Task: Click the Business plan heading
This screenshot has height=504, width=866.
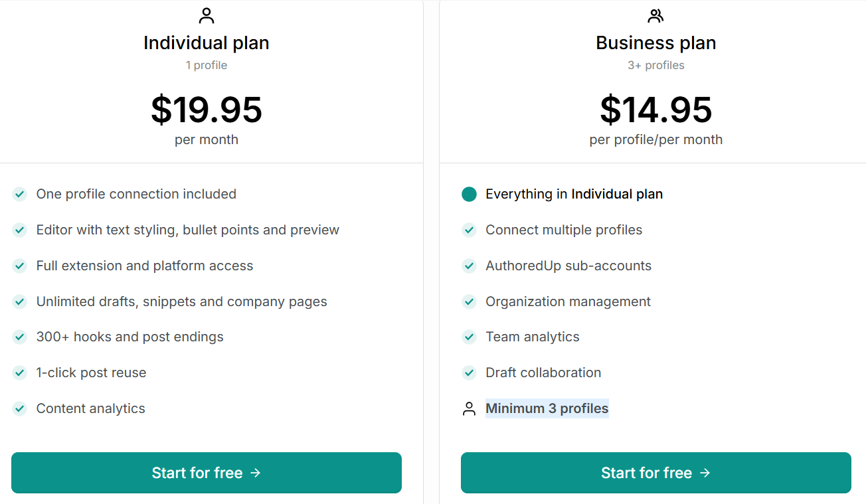Action: coord(655,42)
